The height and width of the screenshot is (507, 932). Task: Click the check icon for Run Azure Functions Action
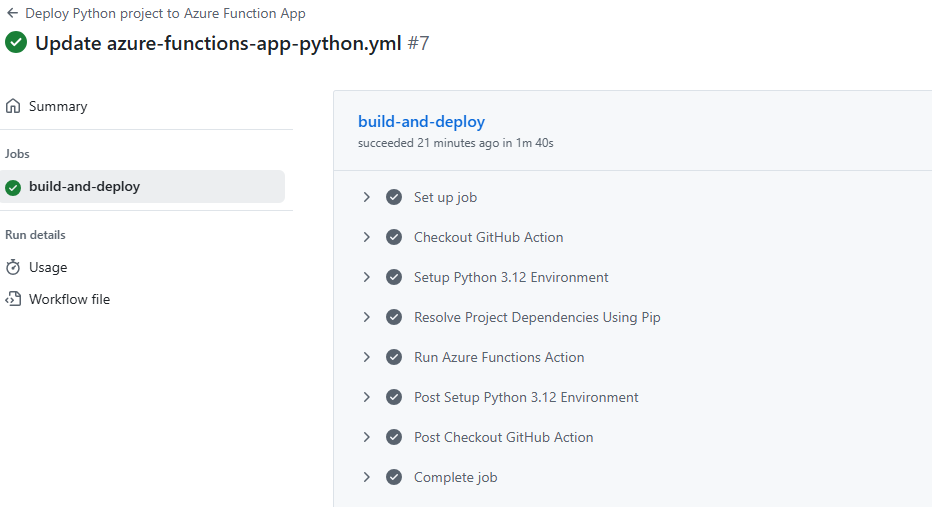point(394,357)
